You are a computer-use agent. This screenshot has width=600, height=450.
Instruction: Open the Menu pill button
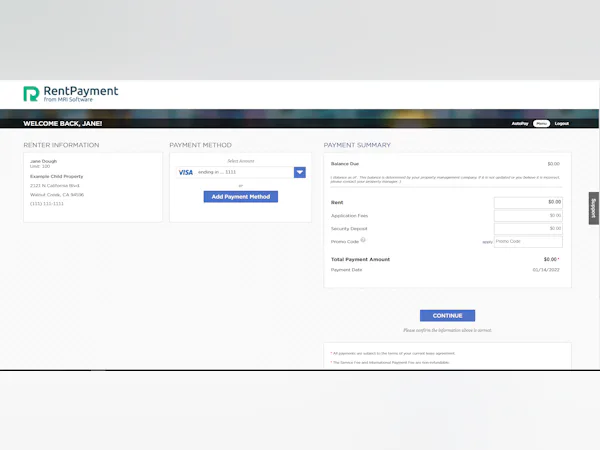click(541, 124)
